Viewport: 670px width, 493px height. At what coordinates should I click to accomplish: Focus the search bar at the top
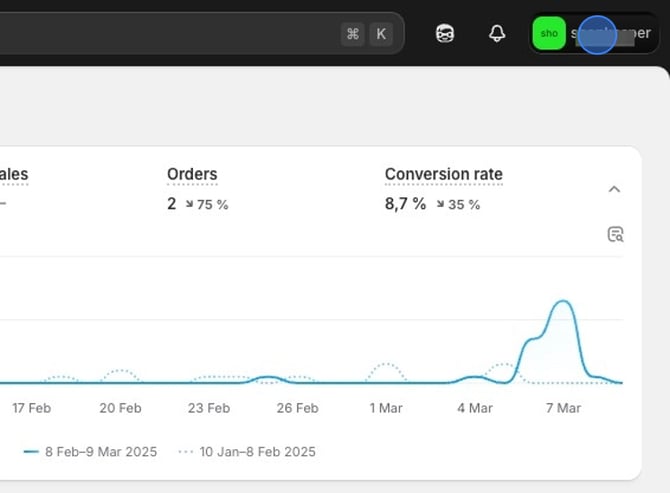pyautogui.click(x=170, y=33)
